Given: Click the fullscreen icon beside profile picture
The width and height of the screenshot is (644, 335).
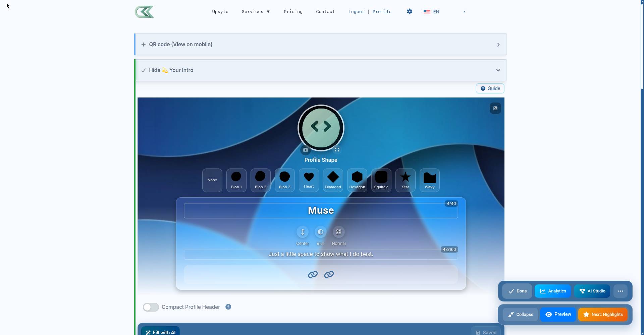Looking at the screenshot, I should (x=337, y=150).
